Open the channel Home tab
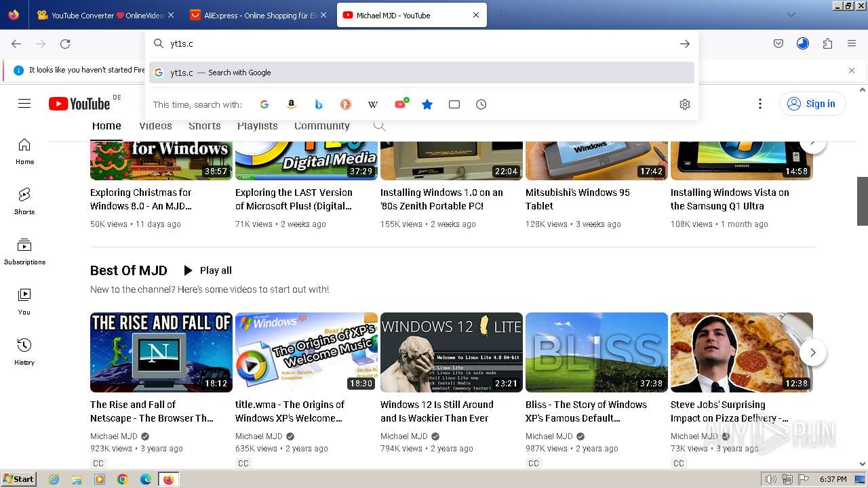Image resolution: width=868 pixels, height=488 pixels. (106, 126)
